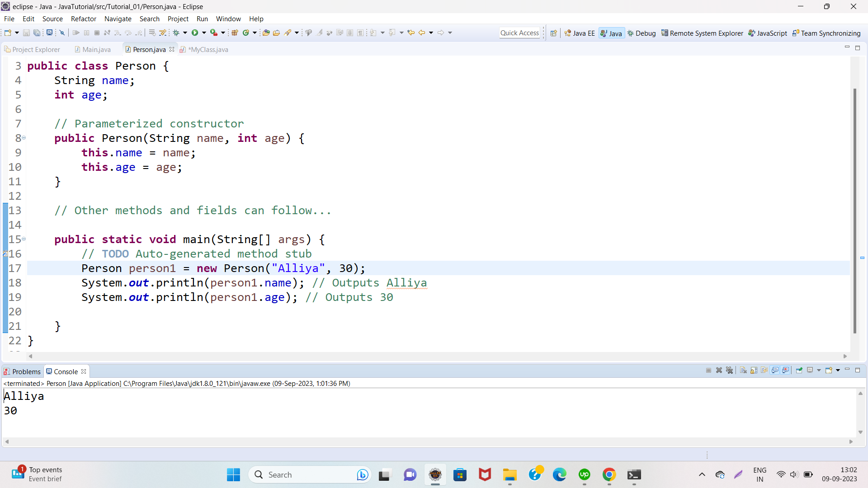Open the Search dropdown arrow
Screen dimensions: 868x488
pyautogui.click(x=297, y=33)
